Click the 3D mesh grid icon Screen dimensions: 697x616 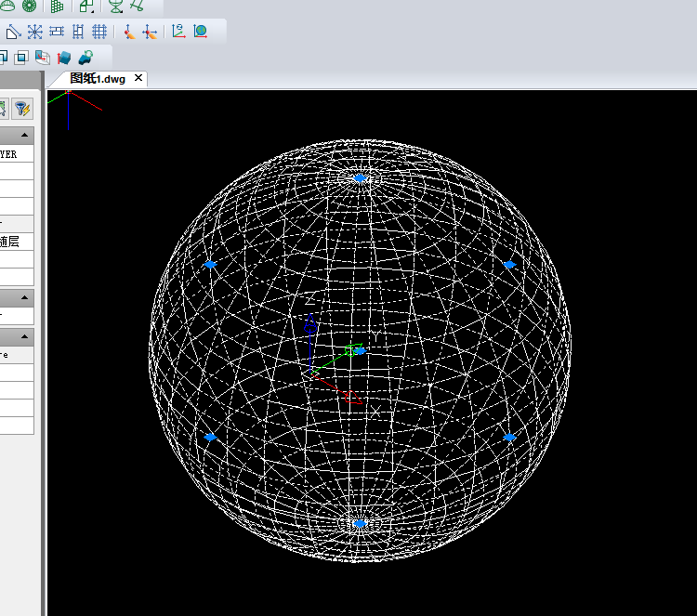(x=57, y=6)
